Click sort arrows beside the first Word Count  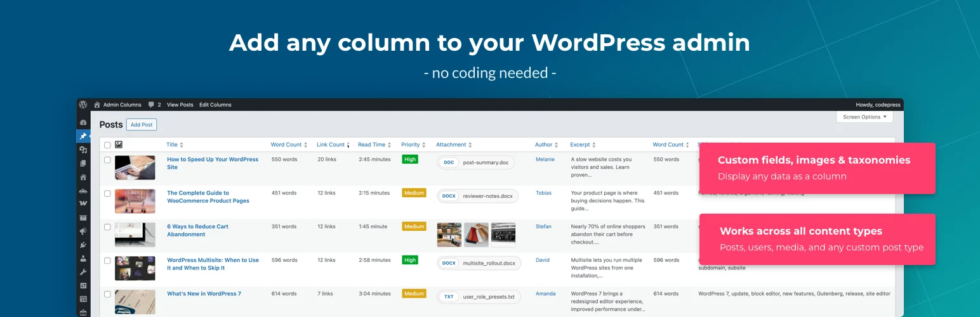pyautogui.click(x=306, y=145)
